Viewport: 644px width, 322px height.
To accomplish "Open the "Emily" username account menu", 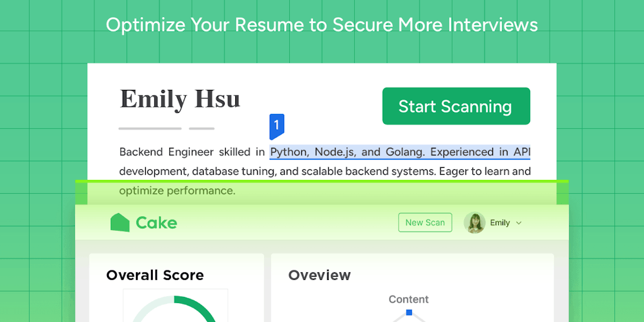I will [x=500, y=223].
